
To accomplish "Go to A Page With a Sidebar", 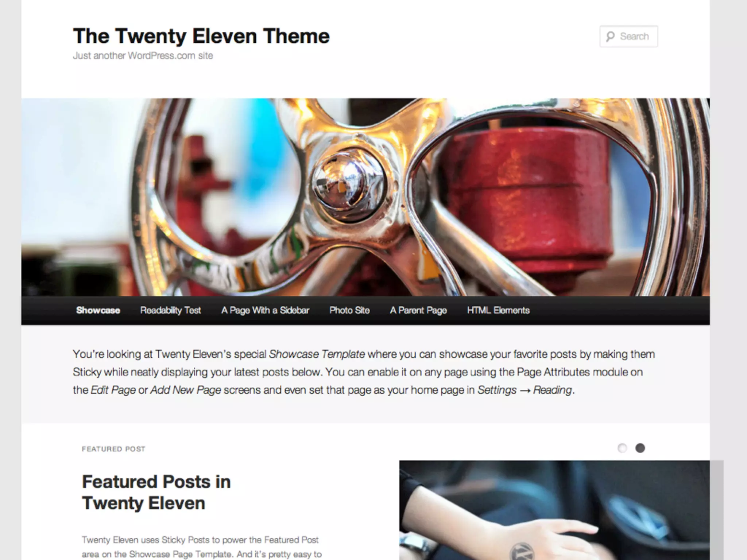I will (x=265, y=310).
